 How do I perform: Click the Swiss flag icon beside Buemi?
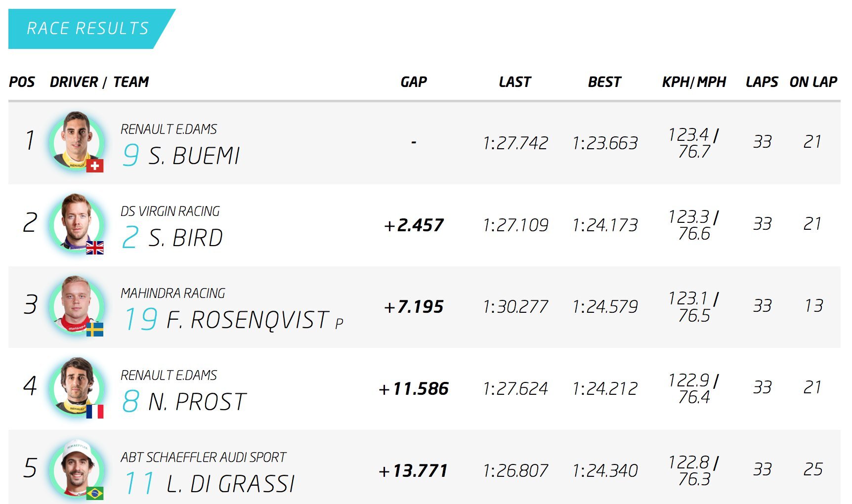click(95, 166)
